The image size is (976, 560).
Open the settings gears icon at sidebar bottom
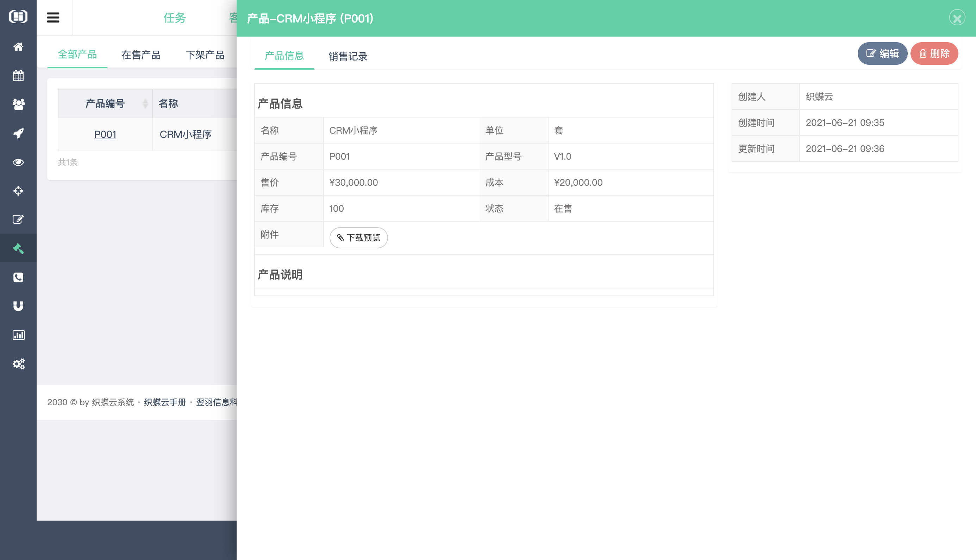(x=18, y=363)
